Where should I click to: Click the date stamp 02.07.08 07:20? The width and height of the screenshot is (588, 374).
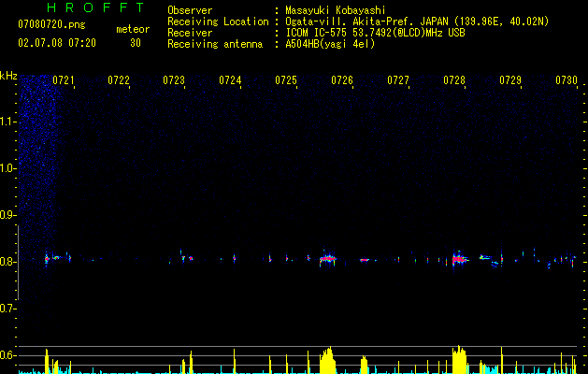tap(57, 43)
